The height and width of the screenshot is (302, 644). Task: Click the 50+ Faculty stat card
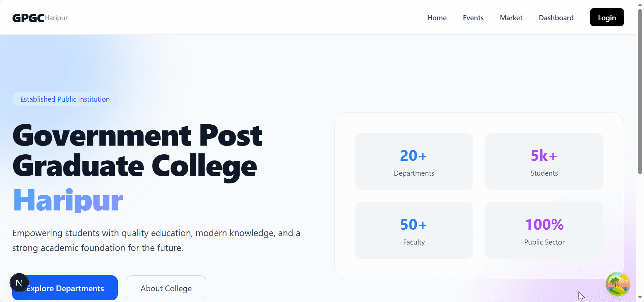click(x=413, y=230)
